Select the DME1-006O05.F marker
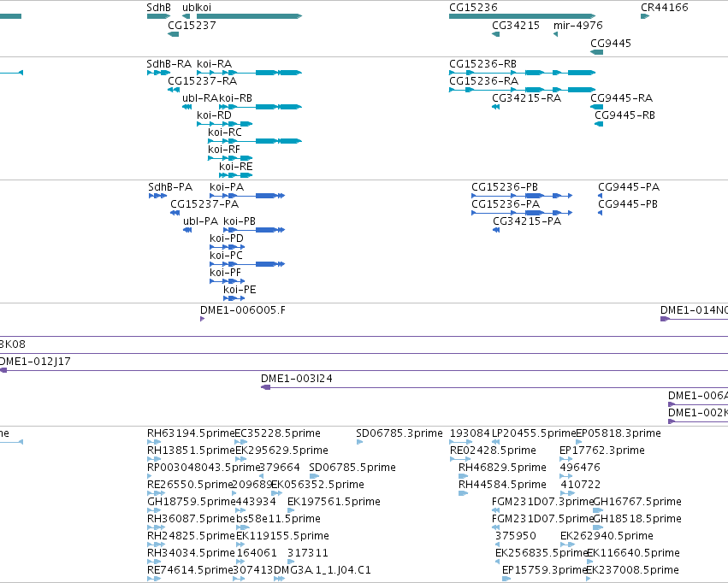Screen dimensions: 728x583 [x=203, y=319]
